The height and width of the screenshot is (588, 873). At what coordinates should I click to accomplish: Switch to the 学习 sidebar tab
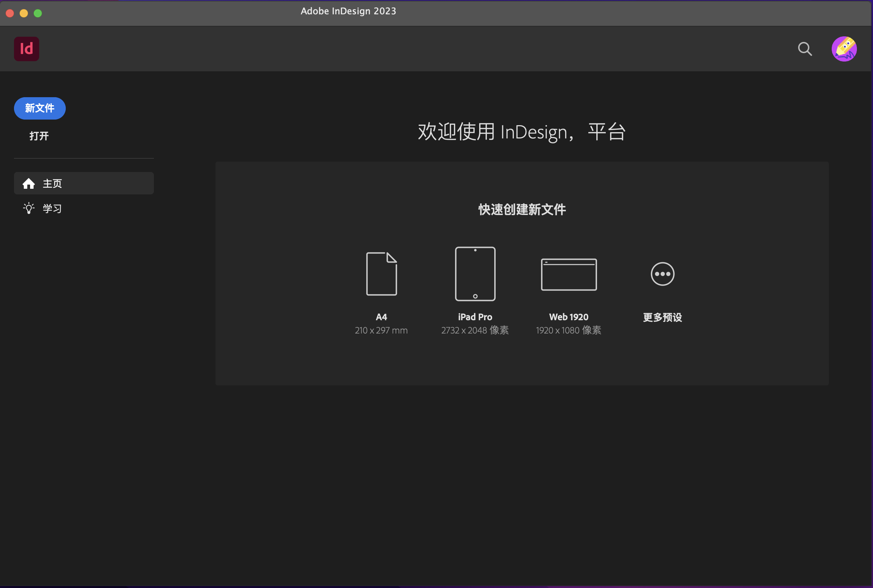52,208
